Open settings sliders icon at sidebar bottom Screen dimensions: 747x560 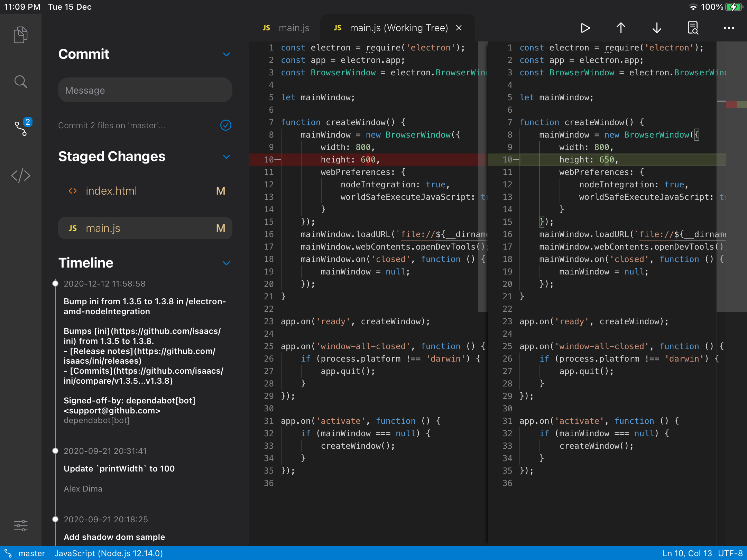(x=20, y=525)
